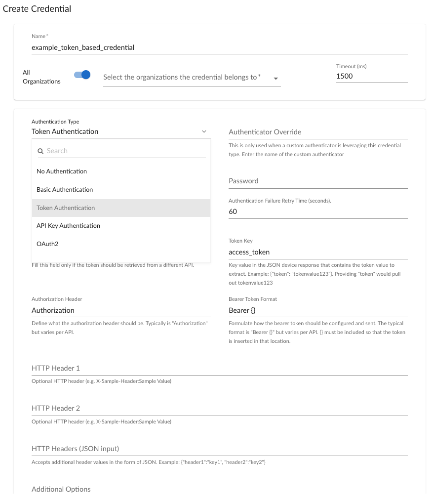Screen dimensions: 433x504
Task: Choose Basic Authentication from the list
Action: 65,190
